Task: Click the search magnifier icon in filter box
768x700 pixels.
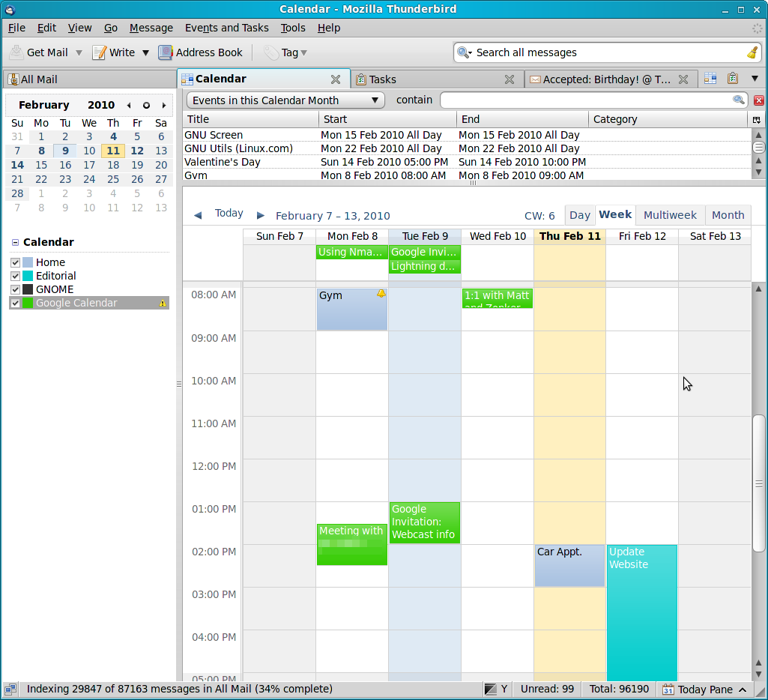Action: 738,100
